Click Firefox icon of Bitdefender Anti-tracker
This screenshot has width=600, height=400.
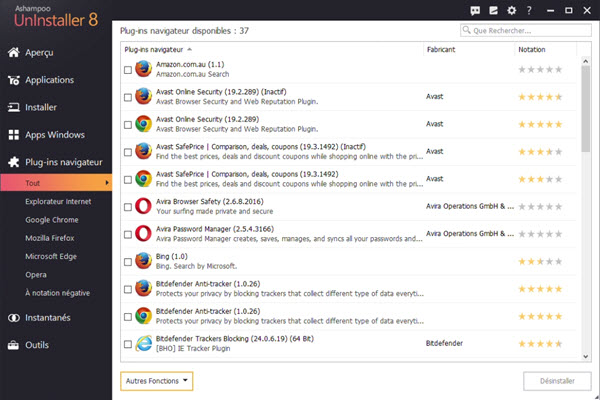tap(143, 289)
